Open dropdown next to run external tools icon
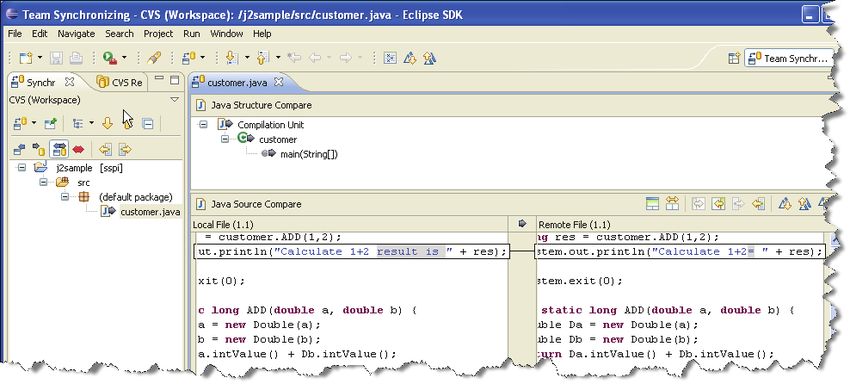This screenshot has width=850, height=384. [x=124, y=57]
